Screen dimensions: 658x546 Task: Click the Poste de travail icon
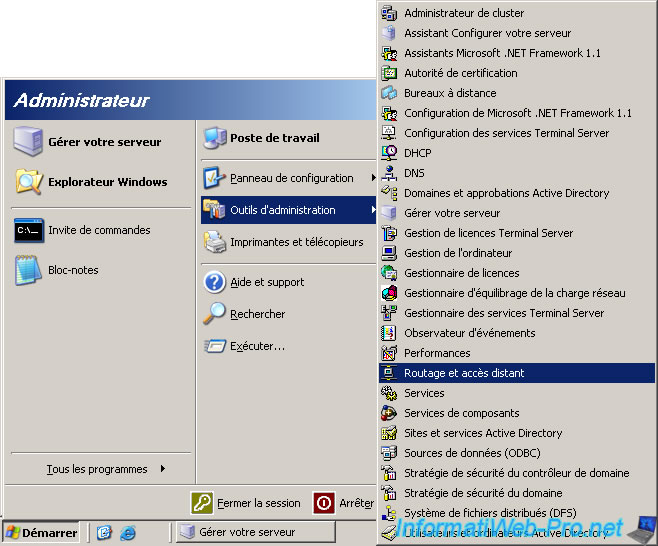pyautogui.click(x=214, y=138)
